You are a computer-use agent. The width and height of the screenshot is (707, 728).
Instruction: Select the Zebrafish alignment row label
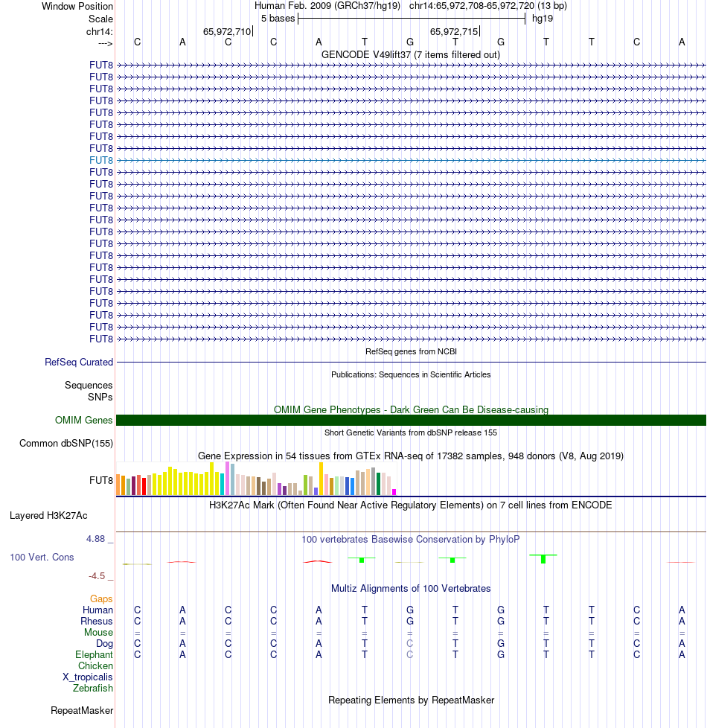93,688
